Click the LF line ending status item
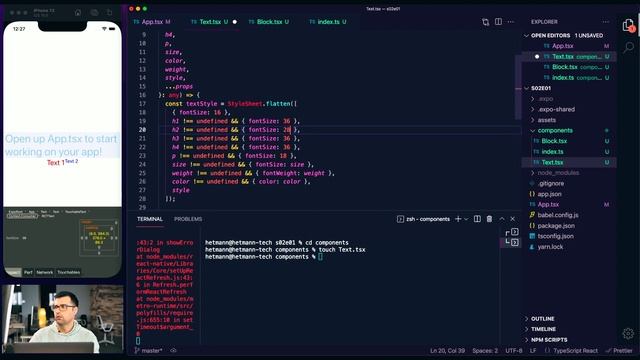The image size is (640, 360). pyautogui.click(x=533, y=351)
